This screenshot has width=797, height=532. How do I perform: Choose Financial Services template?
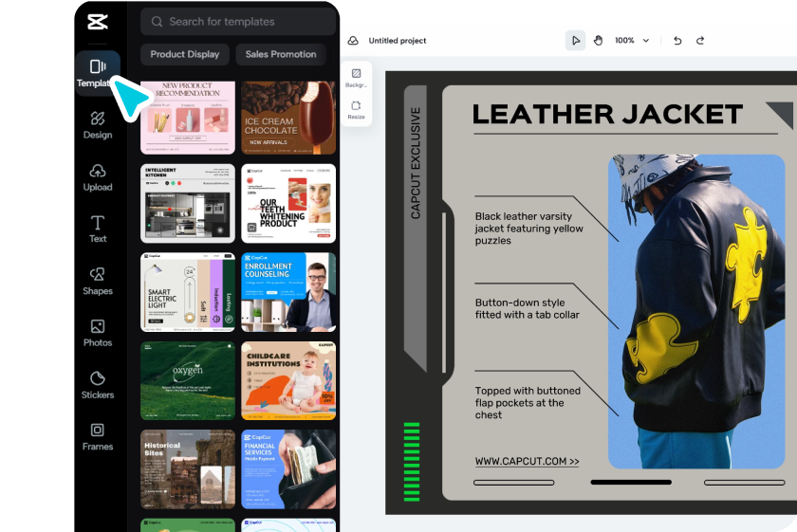click(288, 469)
